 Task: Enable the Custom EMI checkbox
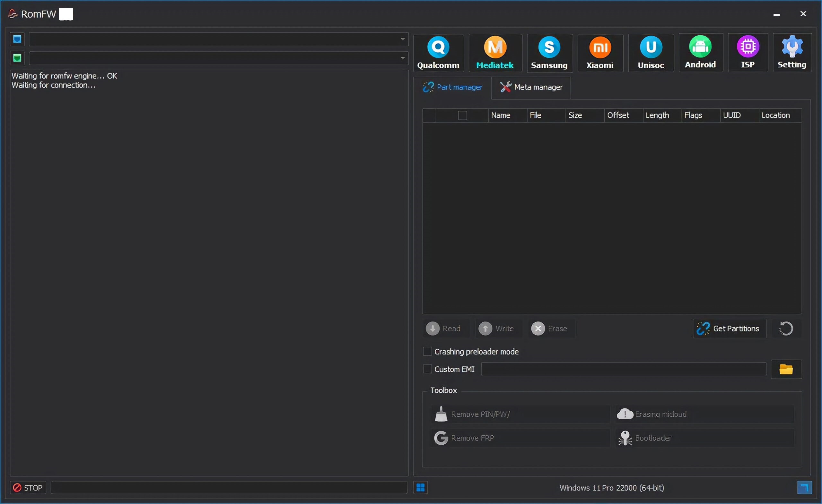tap(427, 369)
